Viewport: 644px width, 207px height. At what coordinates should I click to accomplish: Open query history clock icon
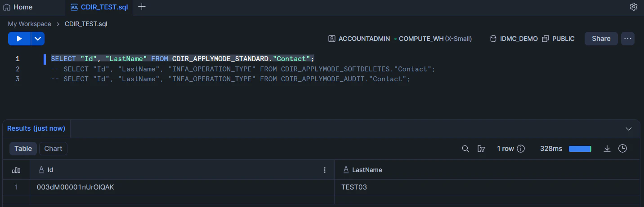tap(622, 149)
